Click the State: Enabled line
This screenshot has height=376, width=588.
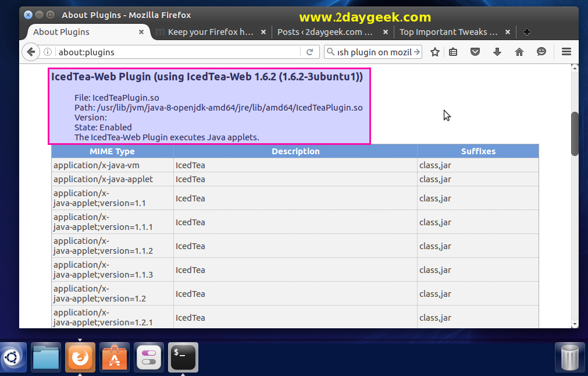[x=103, y=127]
